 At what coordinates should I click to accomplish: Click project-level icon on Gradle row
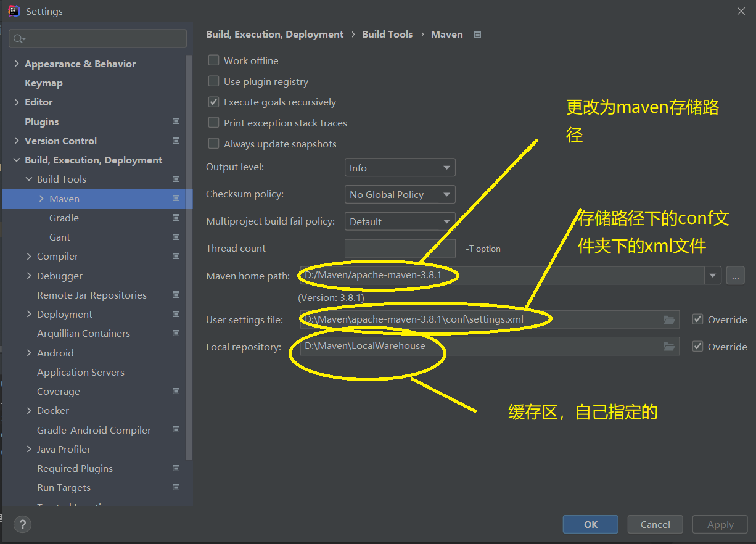[x=176, y=218]
